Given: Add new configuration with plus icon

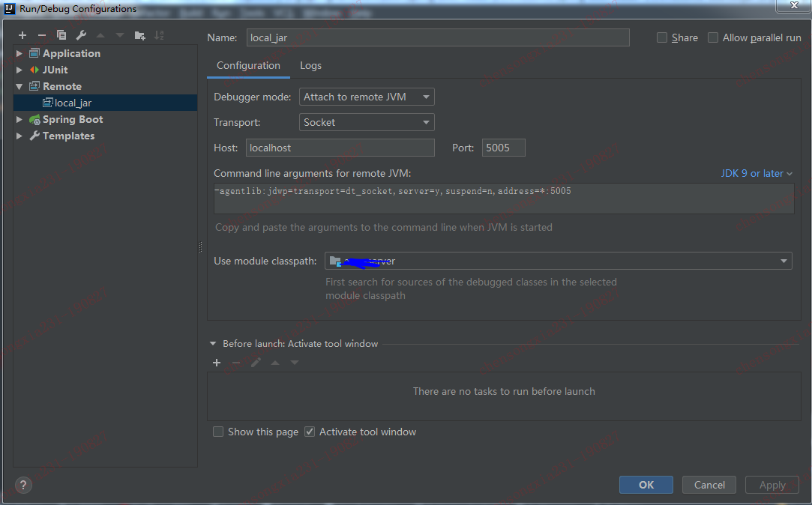Looking at the screenshot, I should pyautogui.click(x=22, y=35).
